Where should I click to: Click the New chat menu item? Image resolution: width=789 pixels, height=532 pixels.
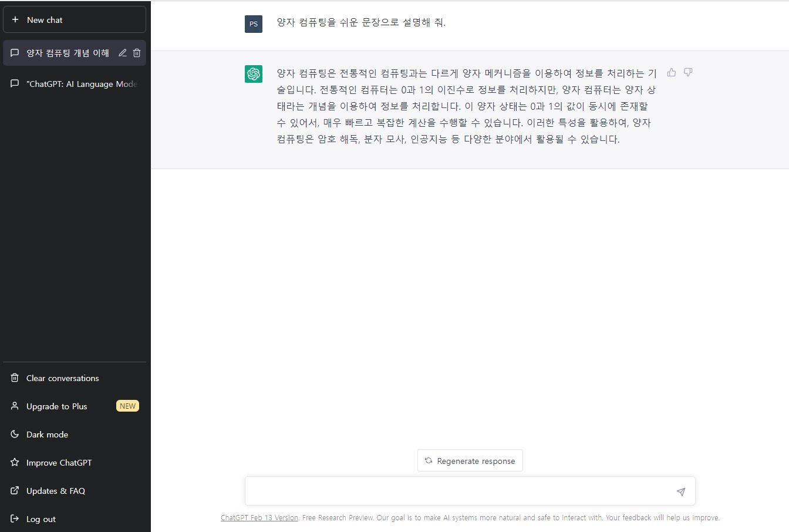pyautogui.click(x=43, y=19)
